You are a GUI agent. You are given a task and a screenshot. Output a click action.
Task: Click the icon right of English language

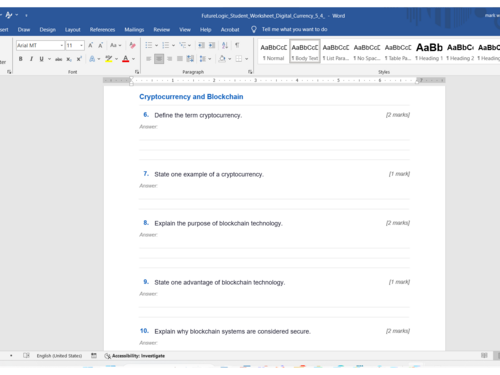click(94, 356)
